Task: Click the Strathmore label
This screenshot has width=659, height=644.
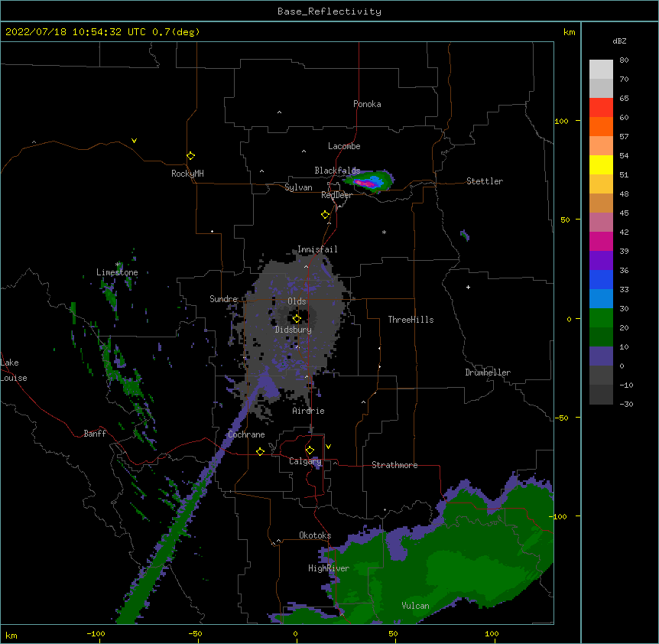Action: (394, 465)
